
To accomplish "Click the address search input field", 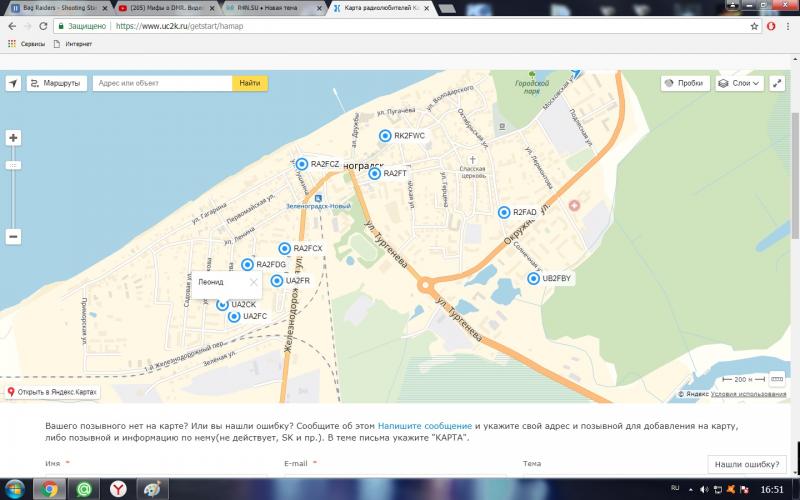I will [162, 84].
